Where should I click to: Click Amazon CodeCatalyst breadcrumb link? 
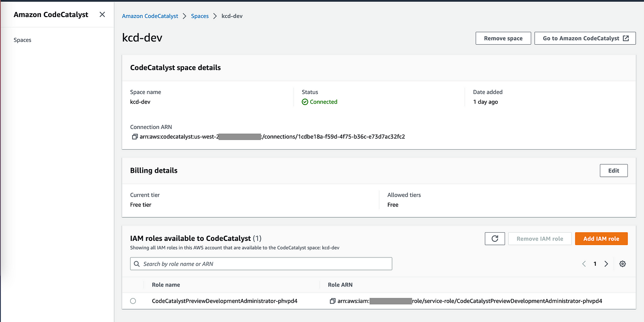(150, 16)
